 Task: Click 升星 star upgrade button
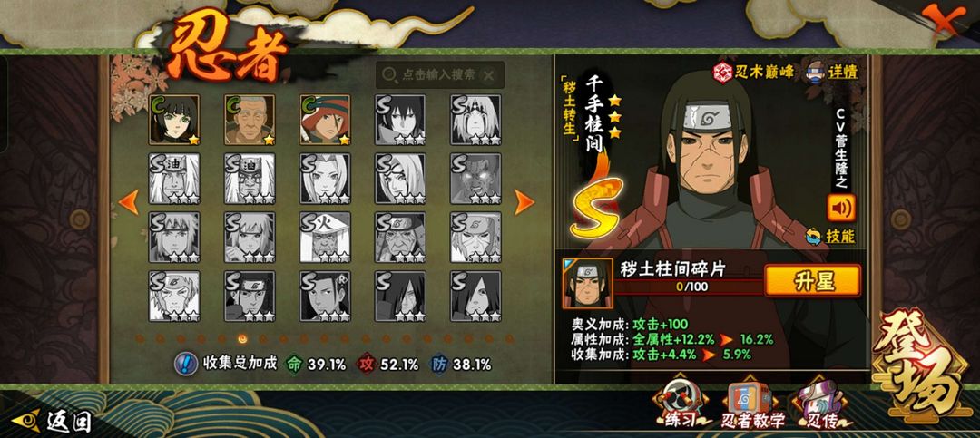(x=812, y=280)
